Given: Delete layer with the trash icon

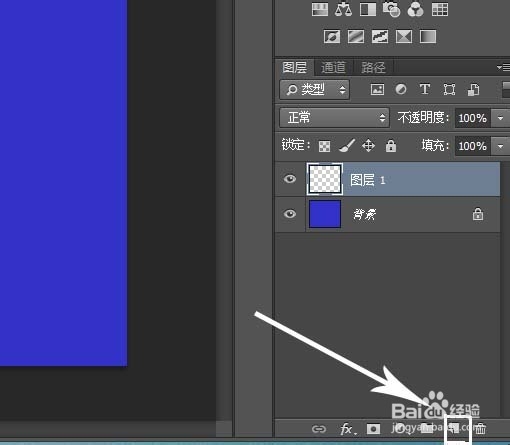Looking at the screenshot, I should tap(480, 429).
